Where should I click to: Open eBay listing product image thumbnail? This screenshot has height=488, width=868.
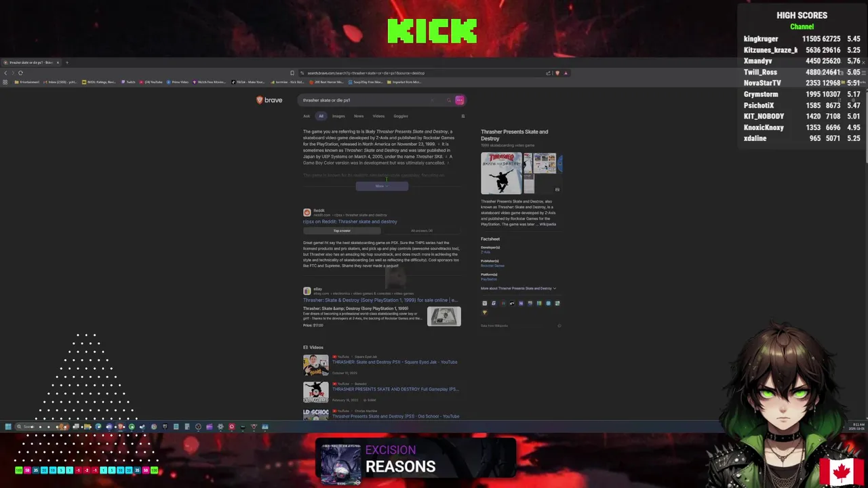pyautogui.click(x=444, y=317)
